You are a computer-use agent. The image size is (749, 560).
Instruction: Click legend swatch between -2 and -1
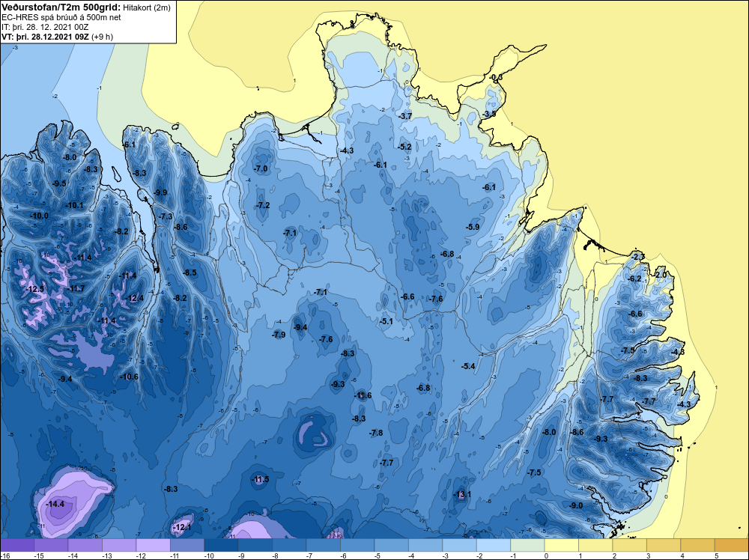494,545
